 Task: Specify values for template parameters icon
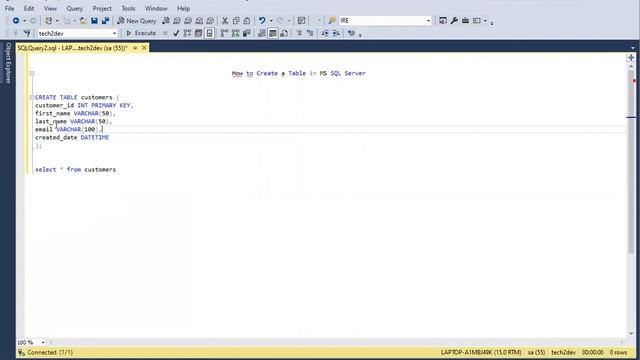351,33
